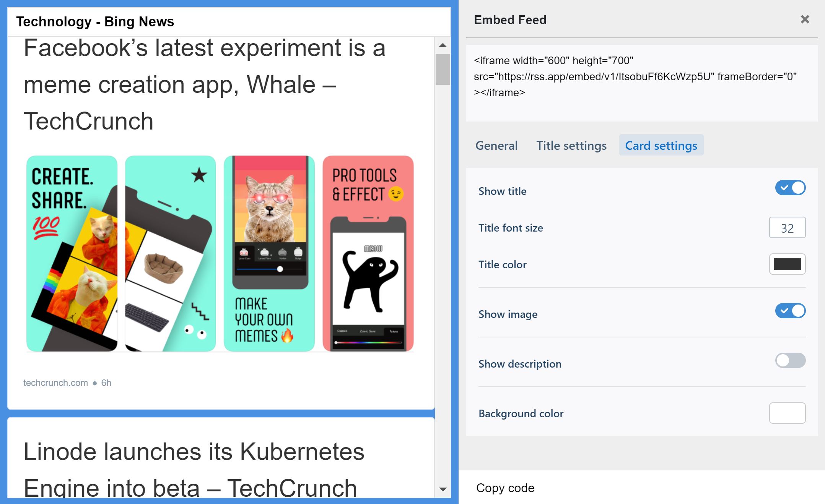Click the Technology - Bing News heading

95,22
